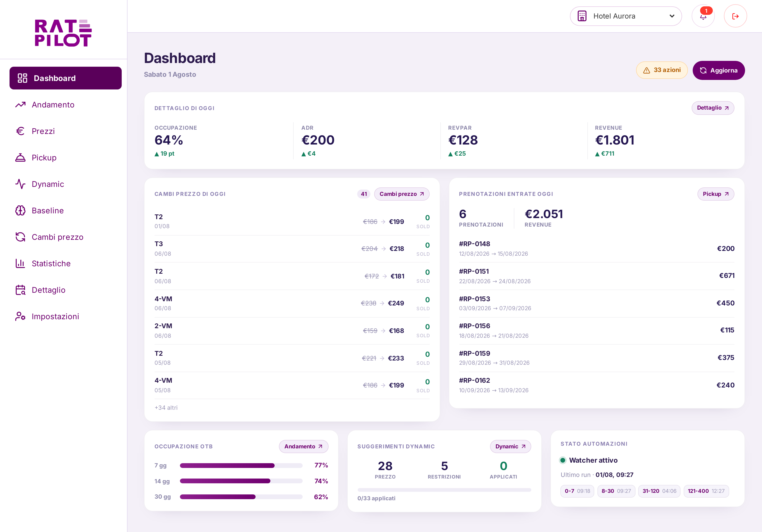The image size is (762, 532).
Task: Click warning triangle icon in azioni badge
Action: pyautogui.click(x=646, y=70)
